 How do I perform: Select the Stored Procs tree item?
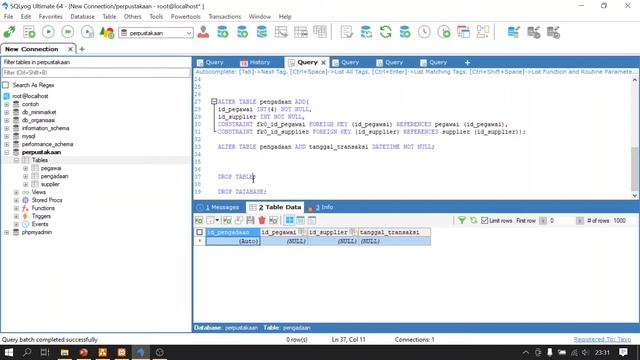coord(47,200)
